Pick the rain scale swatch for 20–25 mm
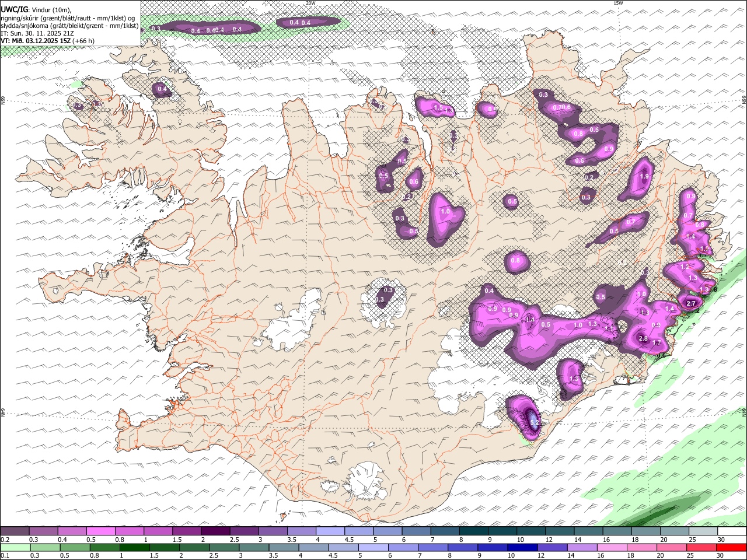Screen dimensions: 747x560 coord(672,547)
